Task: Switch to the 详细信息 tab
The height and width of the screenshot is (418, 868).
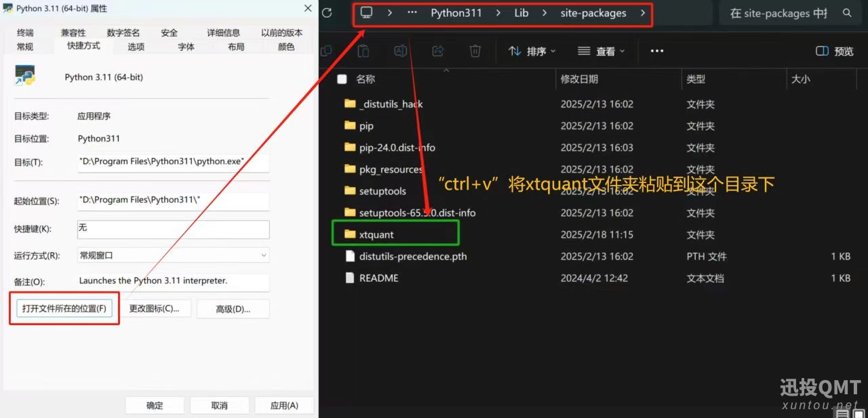Action: 223,33
